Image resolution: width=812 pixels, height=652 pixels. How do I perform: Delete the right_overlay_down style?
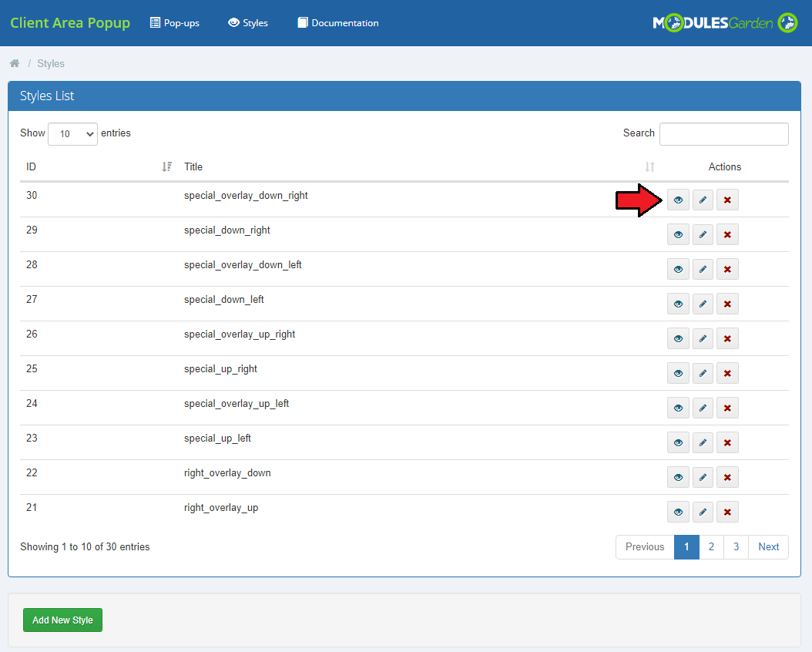pos(727,478)
